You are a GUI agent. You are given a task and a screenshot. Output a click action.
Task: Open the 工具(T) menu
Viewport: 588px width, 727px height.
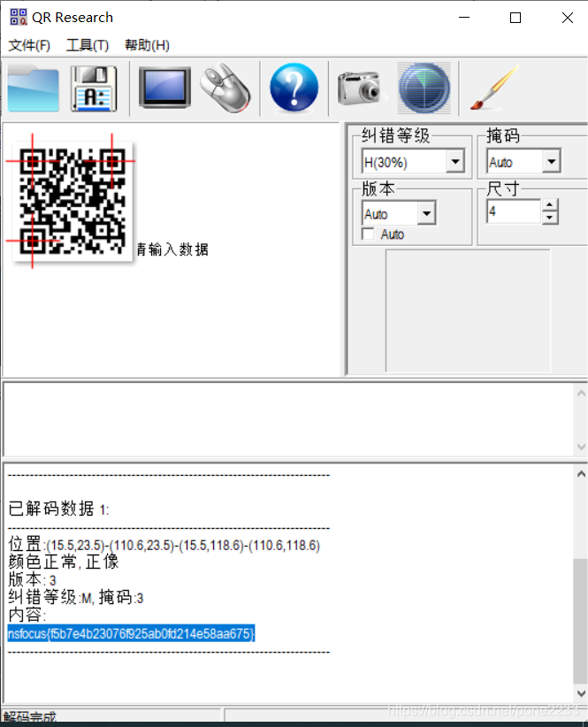[88, 45]
